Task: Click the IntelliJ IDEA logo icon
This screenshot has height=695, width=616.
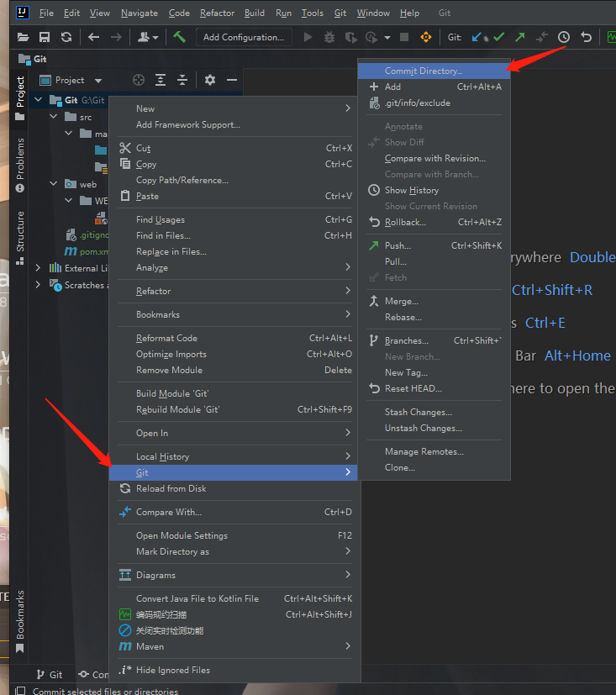Action: [x=23, y=12]
